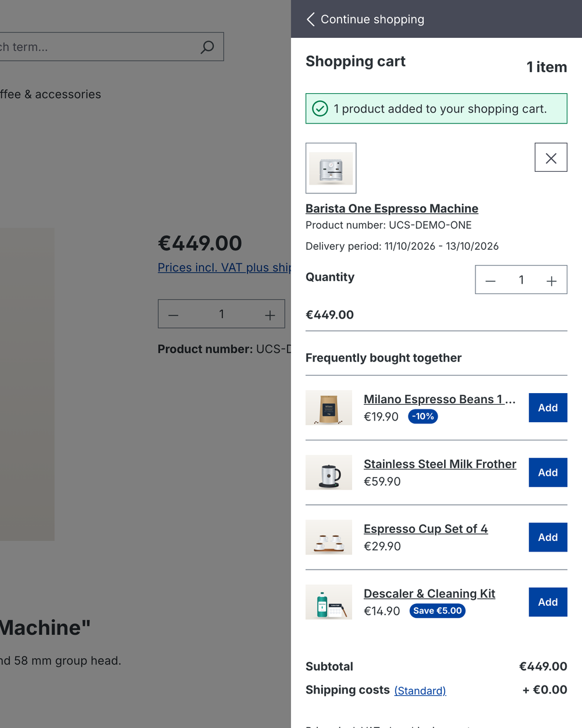The width and height of the screenshot is (582, 728).
Task: Increase product page quantity with plus
Action: 270,314
